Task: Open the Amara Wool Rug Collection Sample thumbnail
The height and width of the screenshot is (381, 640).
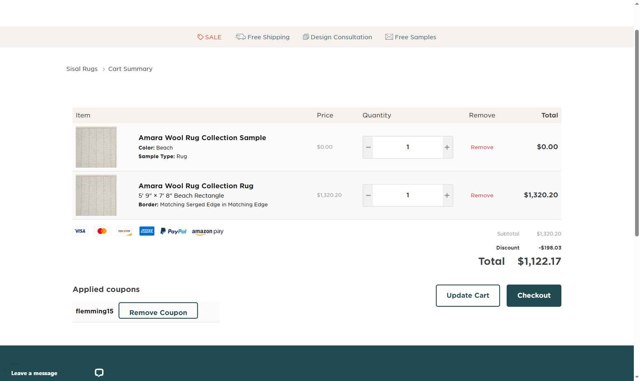Action: [x=96, y=147]
